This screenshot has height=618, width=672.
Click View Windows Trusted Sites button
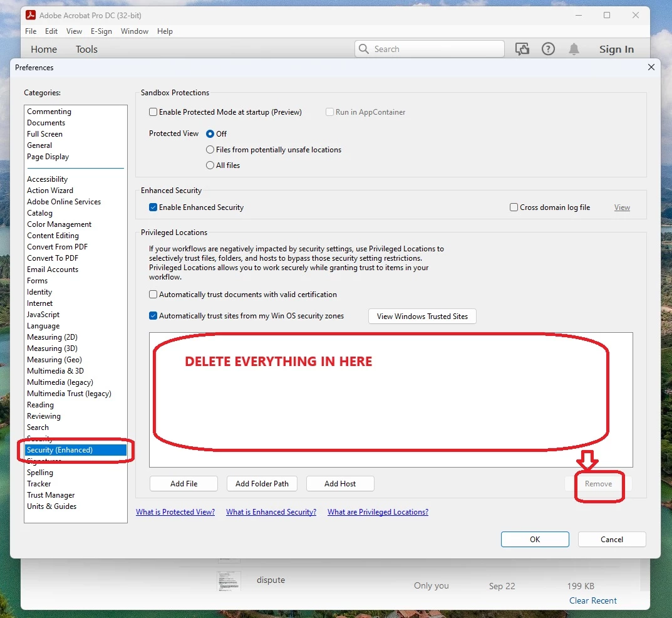point(422,316)
